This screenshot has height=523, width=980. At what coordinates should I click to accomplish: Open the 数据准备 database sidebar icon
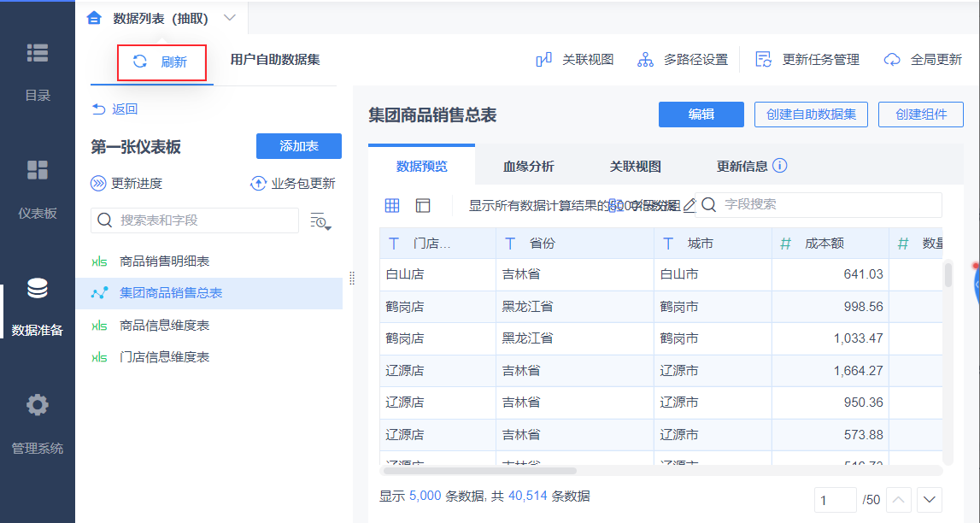[38, 288]
